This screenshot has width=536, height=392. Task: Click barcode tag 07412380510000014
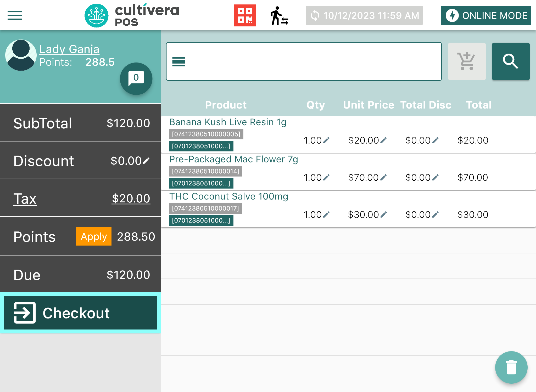click(206, 171)
